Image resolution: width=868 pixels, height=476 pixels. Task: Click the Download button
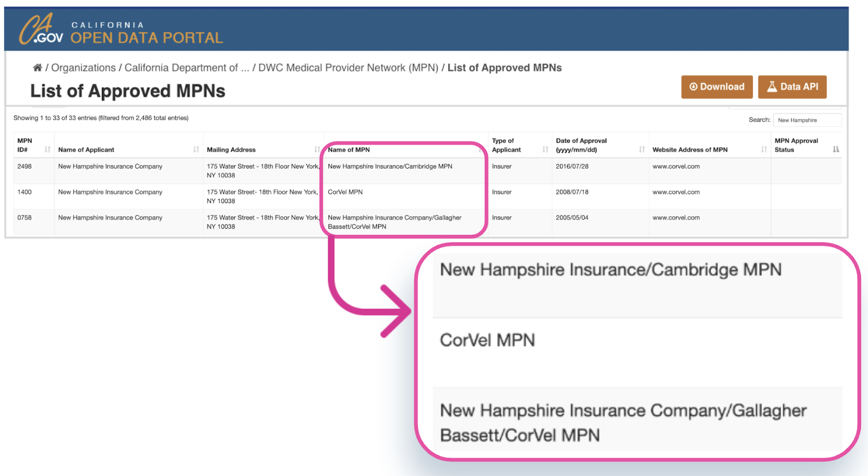[x=717, y=87]
